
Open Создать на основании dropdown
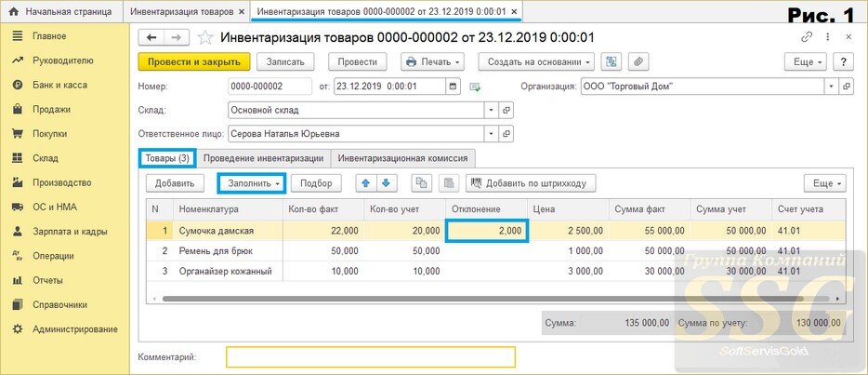coord(536,61)
